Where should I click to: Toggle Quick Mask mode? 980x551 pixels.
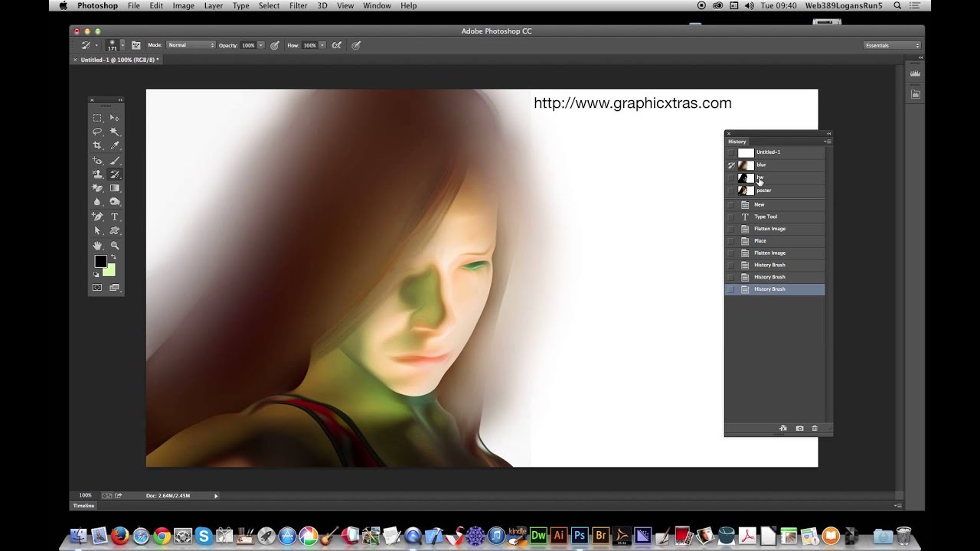tap(97, 288)
